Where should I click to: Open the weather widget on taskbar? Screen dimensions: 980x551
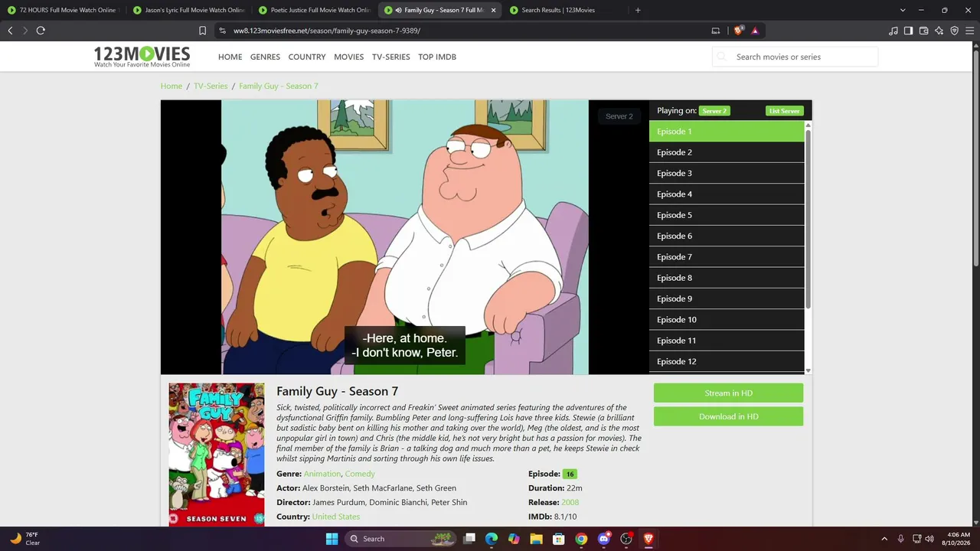24,539
